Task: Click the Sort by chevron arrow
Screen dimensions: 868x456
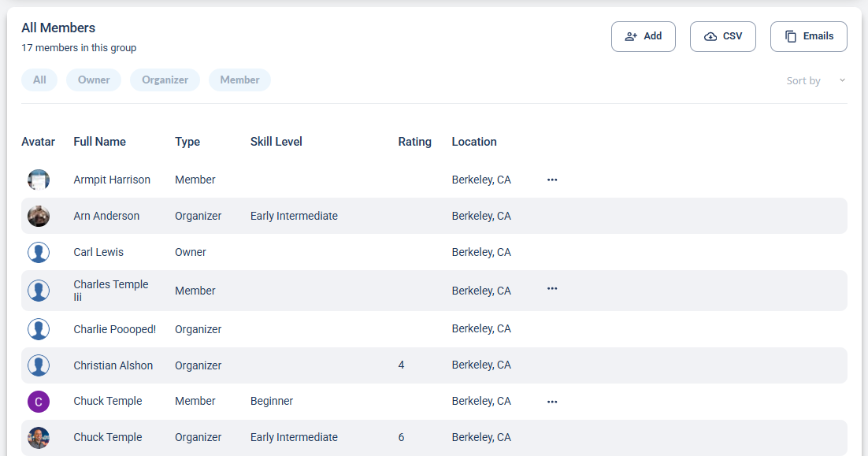Action: [x=842, y=80]
